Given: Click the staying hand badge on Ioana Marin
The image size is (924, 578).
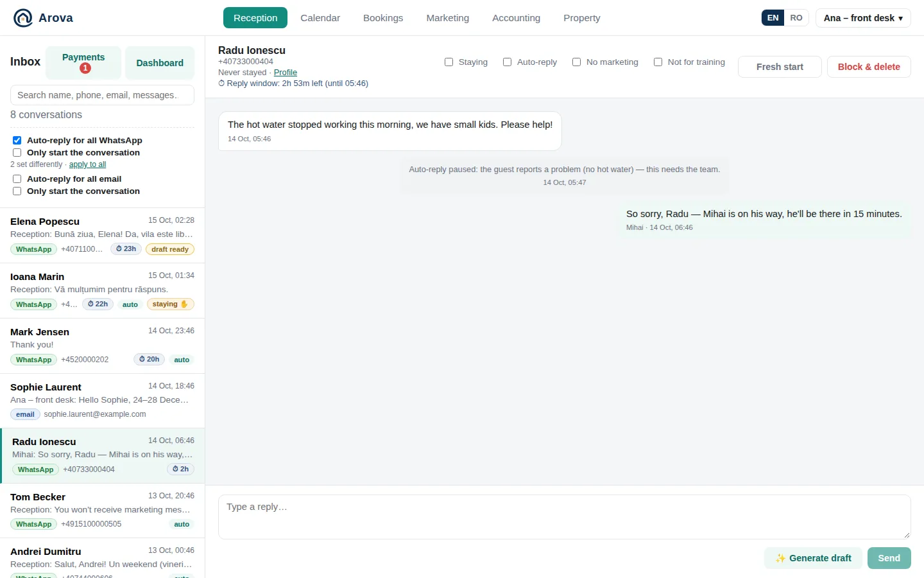Looking at the screenshot, I should pos(171,304).
